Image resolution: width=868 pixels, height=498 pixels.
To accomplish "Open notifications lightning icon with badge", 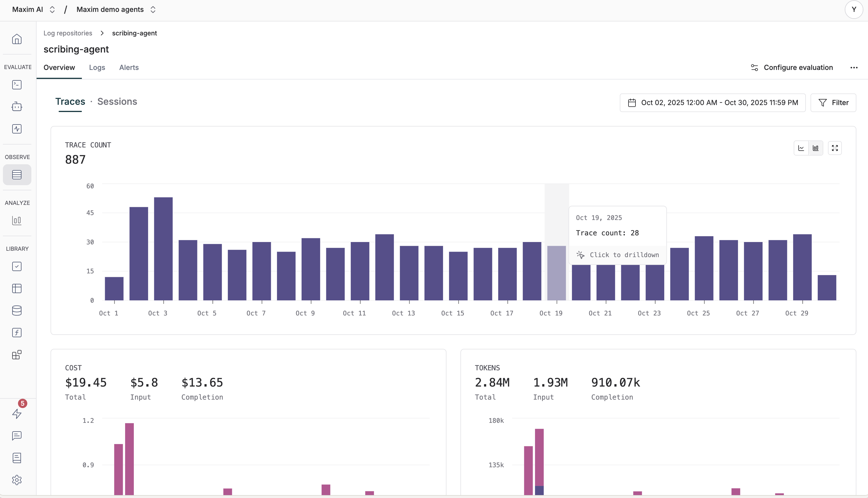I will click(x=17, y=414).
